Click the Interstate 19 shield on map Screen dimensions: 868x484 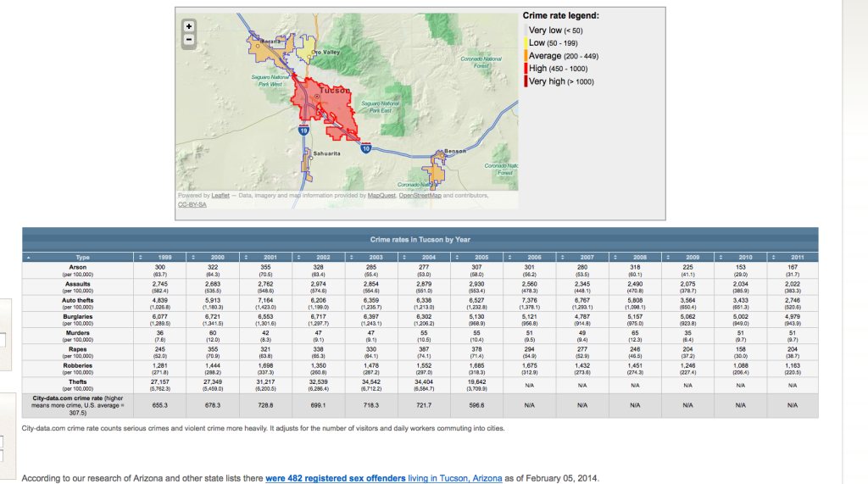click(x=303, y=131)
